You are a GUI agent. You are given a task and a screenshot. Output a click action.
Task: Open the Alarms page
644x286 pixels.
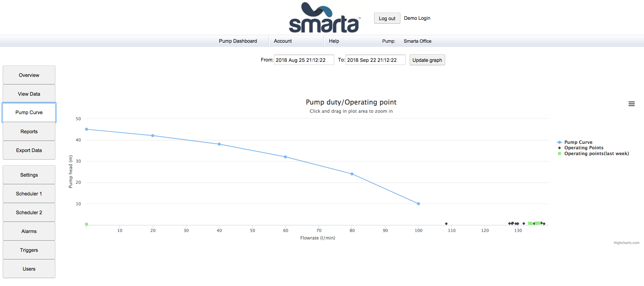29,231
